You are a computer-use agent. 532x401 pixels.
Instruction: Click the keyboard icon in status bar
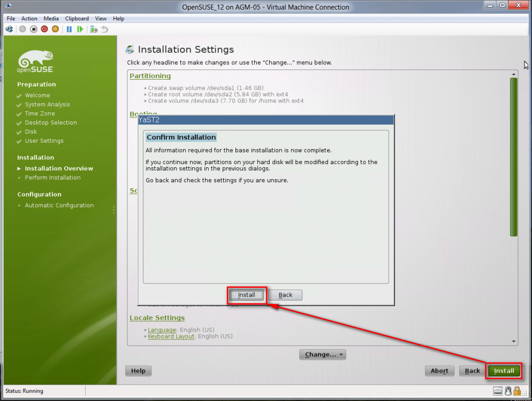[498, 391]
